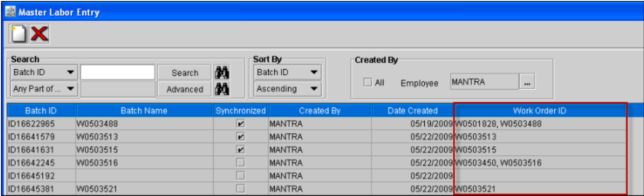The height and width of the screenshot is (196, 644).
Task: Click the Employee MANTRA field
Action: coord(484,81)
